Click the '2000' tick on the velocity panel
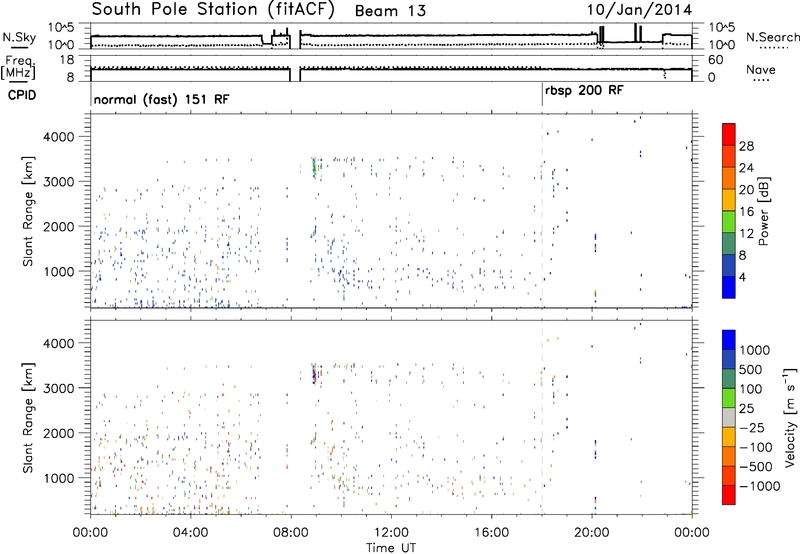This screenshot has width=800, height=554. (x=58, y=433)
